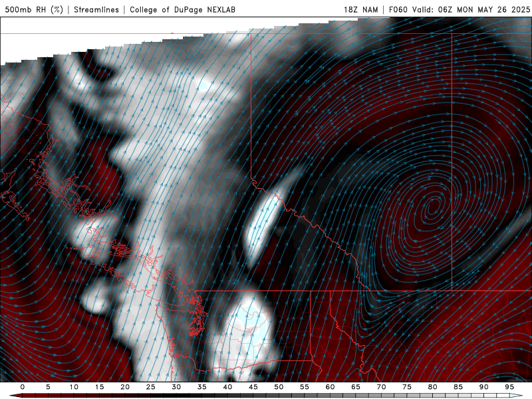Click the colorbar label '5'

48,387
